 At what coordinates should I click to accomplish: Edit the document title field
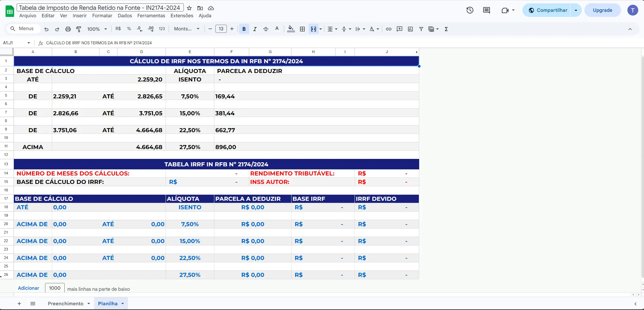[100, 7]
